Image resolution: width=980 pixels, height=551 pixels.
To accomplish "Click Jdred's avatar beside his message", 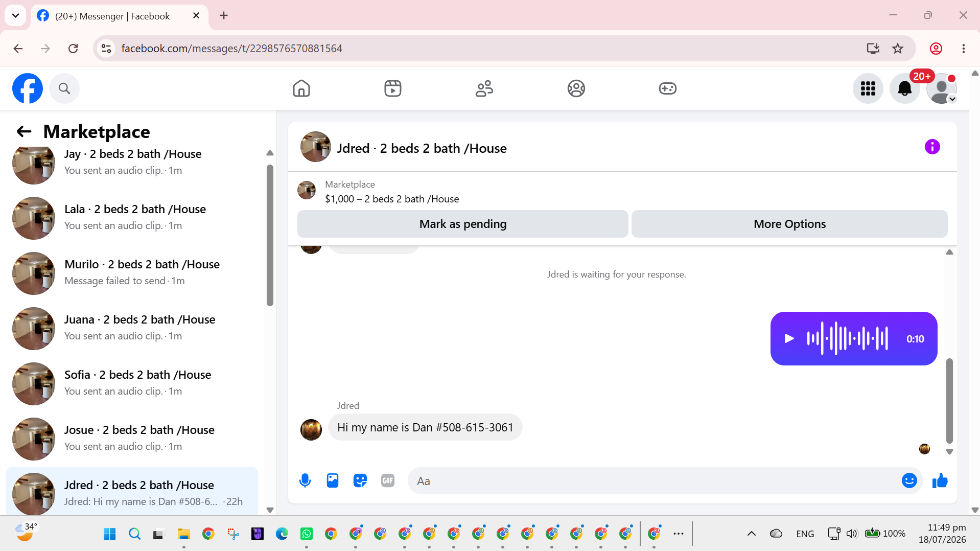I will pos(311,430).
